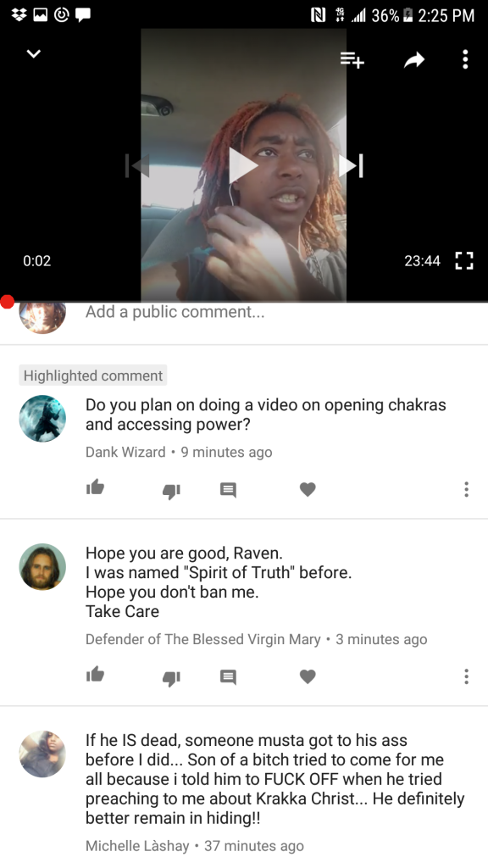This screenshot has height=868, width=488.
Task: Reply to Dank Wizard's comment
Action: 228,490
